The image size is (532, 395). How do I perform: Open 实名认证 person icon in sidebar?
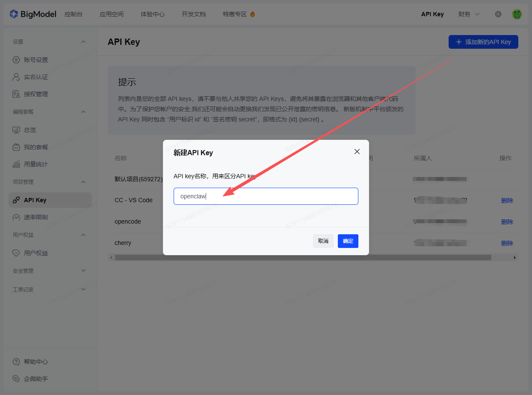coord(16,77)
